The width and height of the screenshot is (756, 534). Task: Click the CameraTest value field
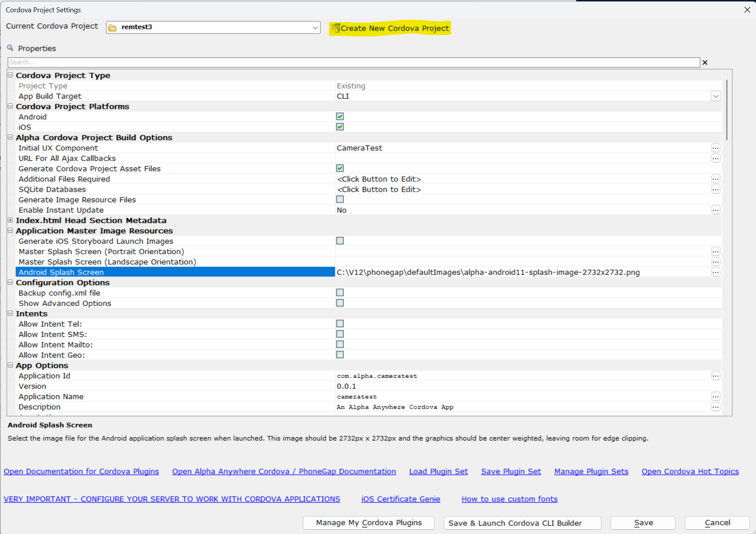point(523,148)
